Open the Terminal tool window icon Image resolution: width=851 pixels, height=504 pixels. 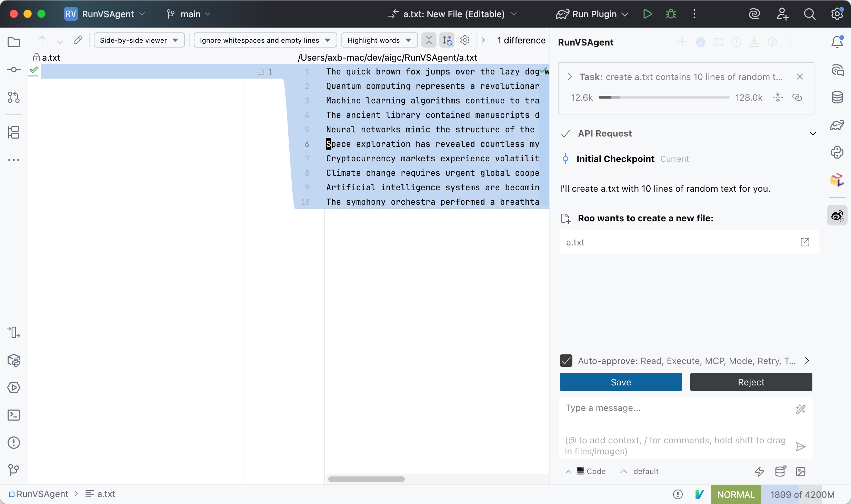pos(14,415)
